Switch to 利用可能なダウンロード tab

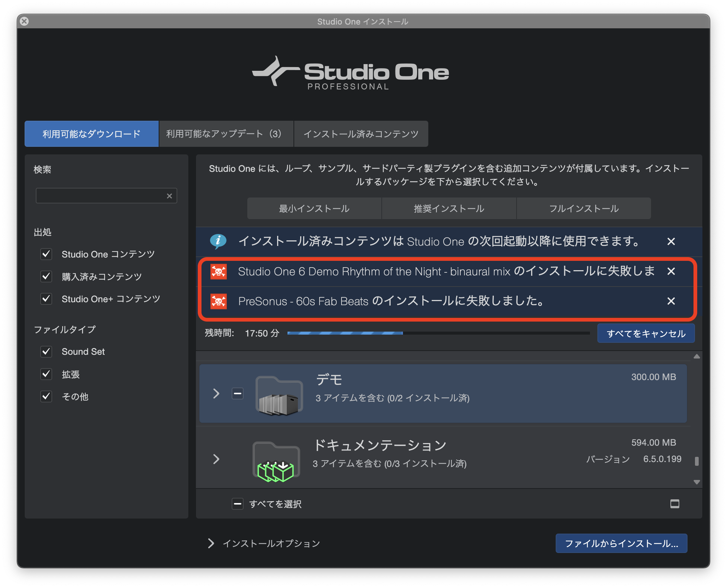92,134
